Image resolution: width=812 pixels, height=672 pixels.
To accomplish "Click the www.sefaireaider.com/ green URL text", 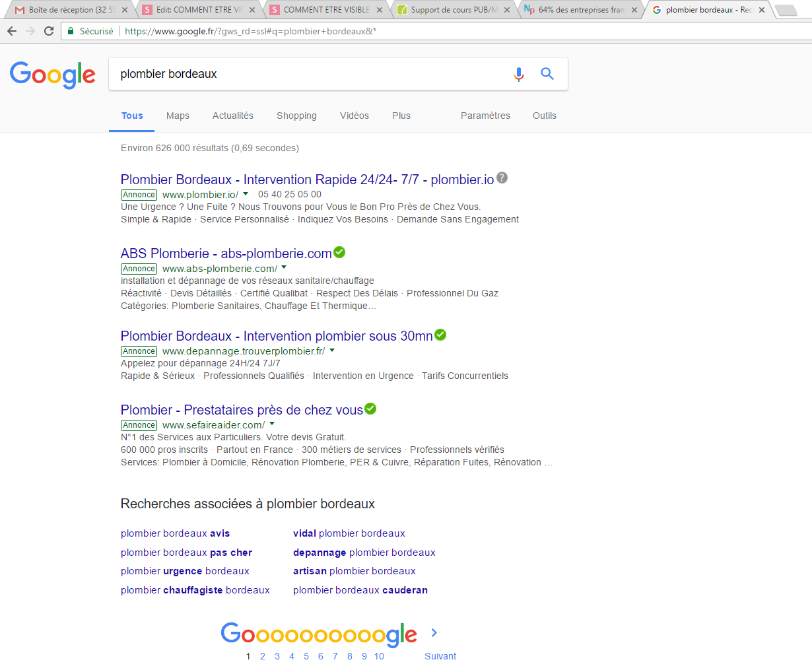I will pos(213,425).
